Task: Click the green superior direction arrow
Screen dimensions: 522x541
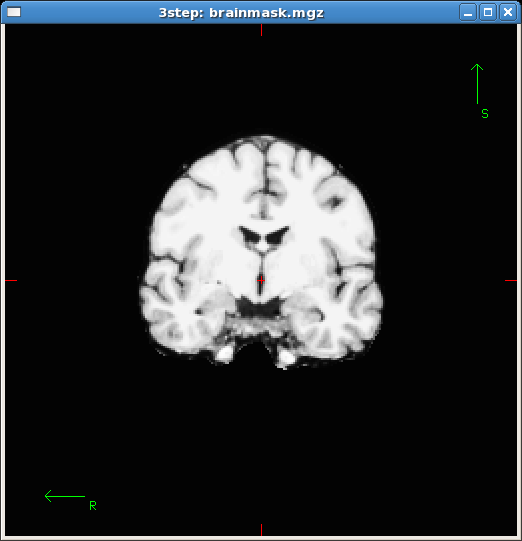Action: click(477, 84)
